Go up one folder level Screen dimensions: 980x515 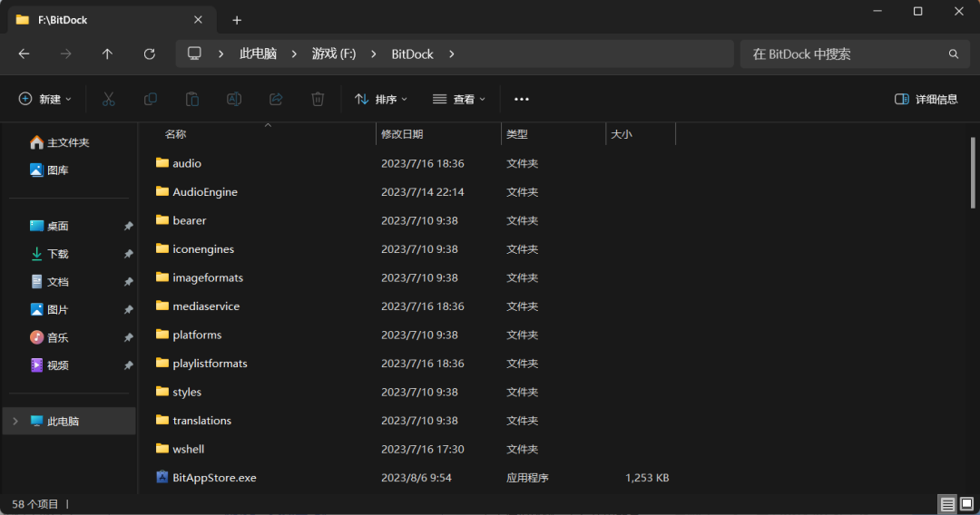tap(107, 54)
